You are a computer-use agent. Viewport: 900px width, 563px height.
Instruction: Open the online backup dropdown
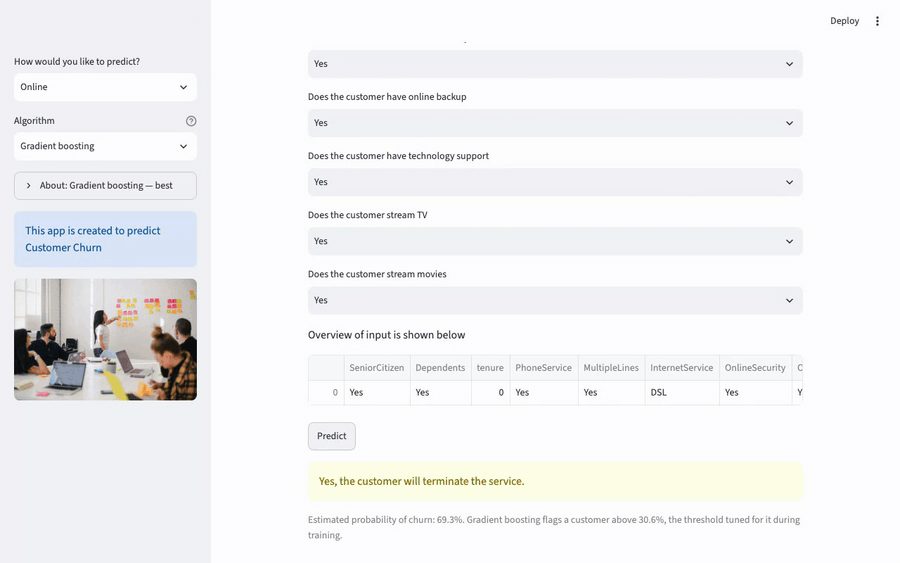pos(555,123)
